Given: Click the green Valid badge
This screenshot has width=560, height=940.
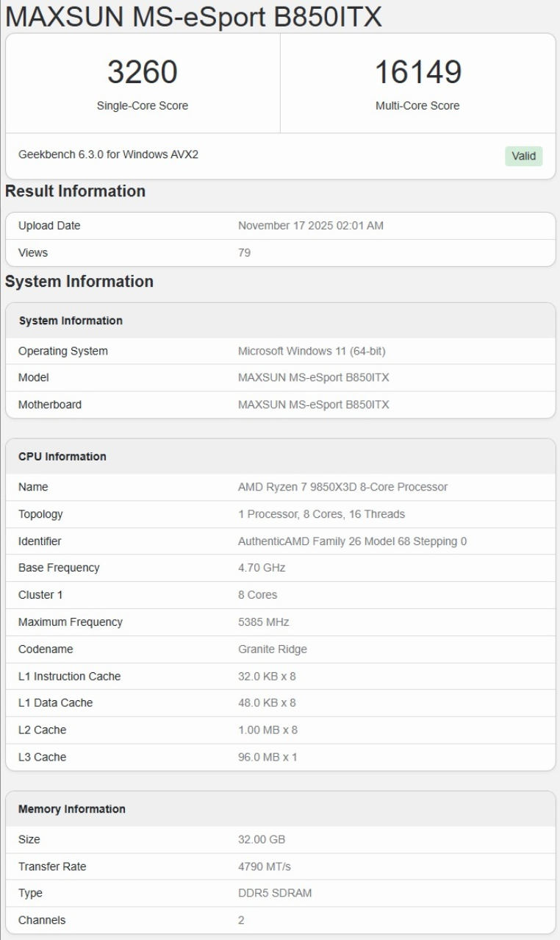Looking at the screenshot, I should [523, 156].
